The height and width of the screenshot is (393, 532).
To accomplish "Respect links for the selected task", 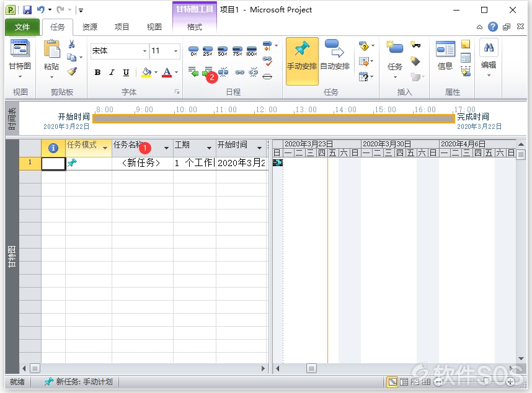I will tap(267, 61).
